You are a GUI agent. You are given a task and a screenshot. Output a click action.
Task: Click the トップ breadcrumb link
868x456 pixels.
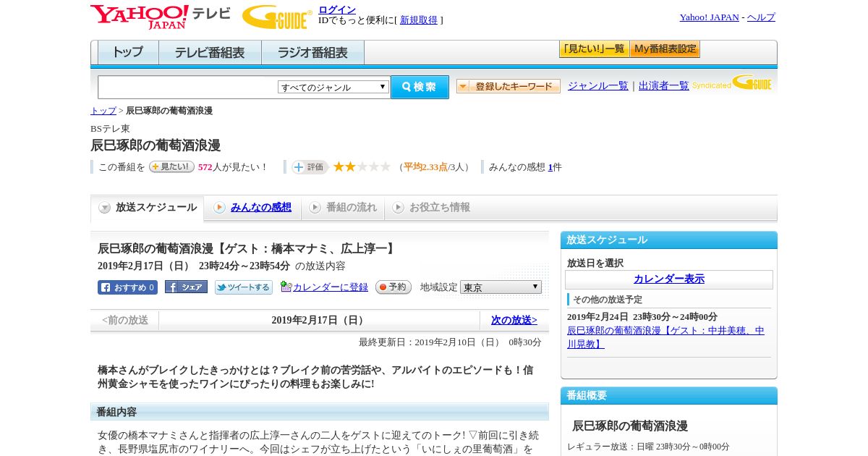coord(103,111)
